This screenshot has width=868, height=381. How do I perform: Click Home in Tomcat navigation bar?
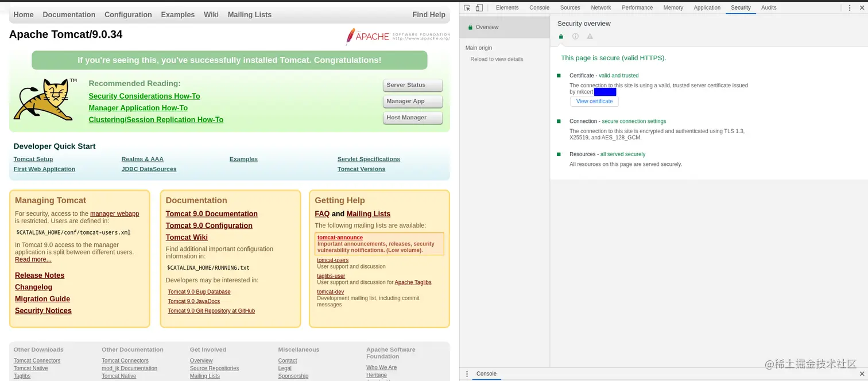tap(24, 14)
